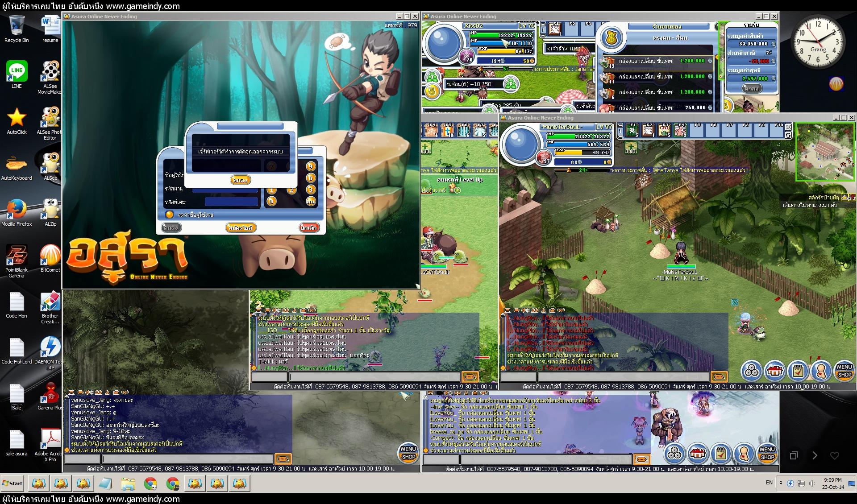
Task: Use the F2 skill in MoNsTerSouL hotbar
Action: click(649, 130)
